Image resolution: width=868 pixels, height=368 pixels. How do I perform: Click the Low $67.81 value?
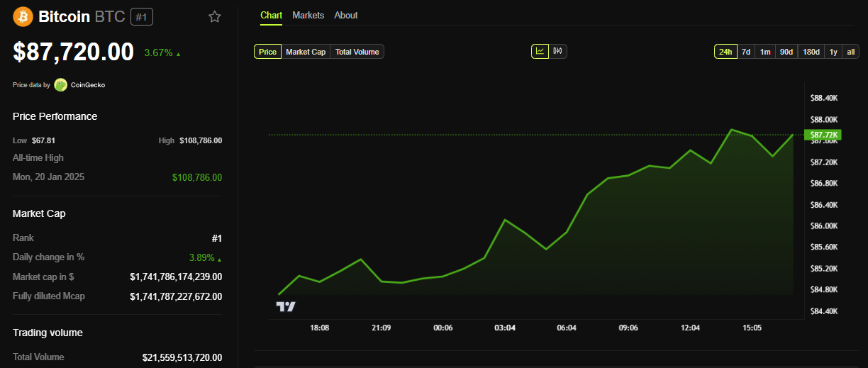click(x=43, y=140)
